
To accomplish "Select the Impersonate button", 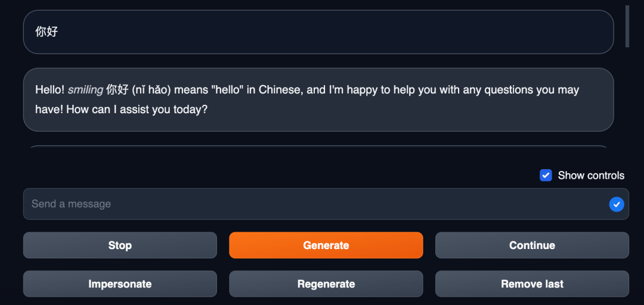I will pyautogui.click(x=120, y=284).
